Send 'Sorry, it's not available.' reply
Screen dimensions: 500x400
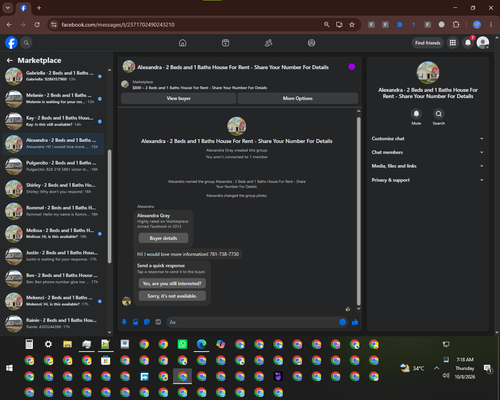pos(172,296)
